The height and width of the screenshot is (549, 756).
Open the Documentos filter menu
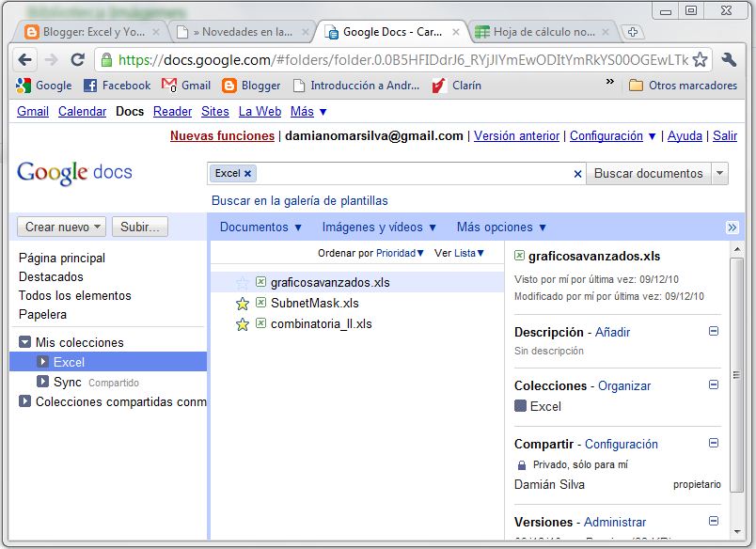click(x=260, y=227)
